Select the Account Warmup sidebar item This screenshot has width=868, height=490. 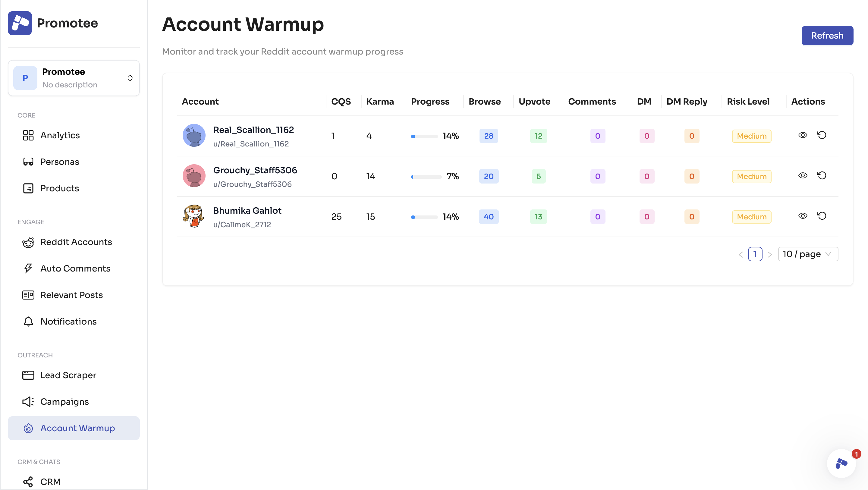[x=74, y=428]
